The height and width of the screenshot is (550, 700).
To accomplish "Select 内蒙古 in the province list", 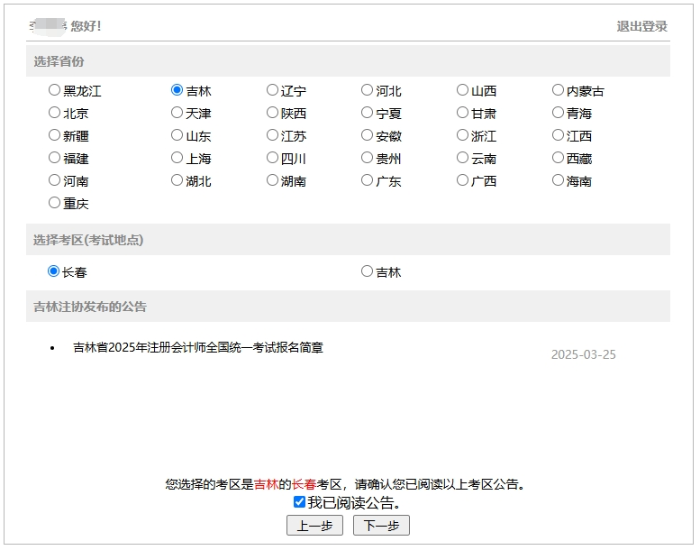I will [558, 90].
